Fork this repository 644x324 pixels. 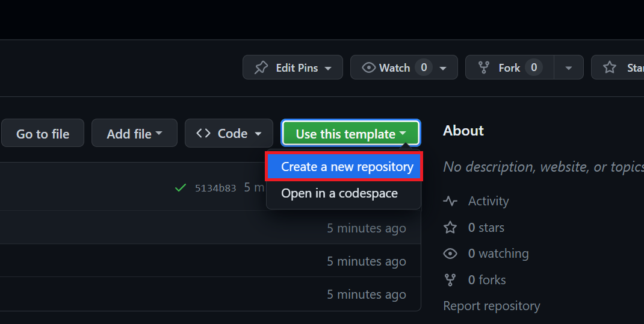(509, 67)
